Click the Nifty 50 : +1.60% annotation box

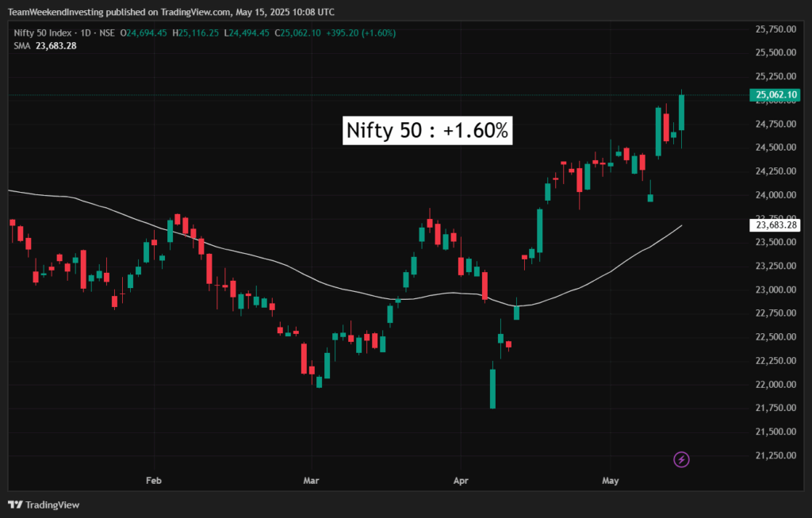pyautogui.click(x=427, y=130)
